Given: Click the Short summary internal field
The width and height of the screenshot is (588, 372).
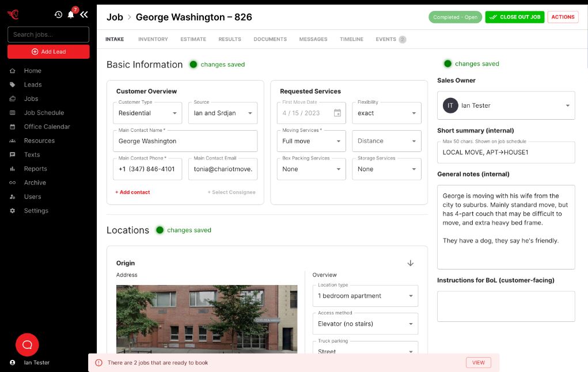Looking at the screenshot, I should (x=506, y=152).
